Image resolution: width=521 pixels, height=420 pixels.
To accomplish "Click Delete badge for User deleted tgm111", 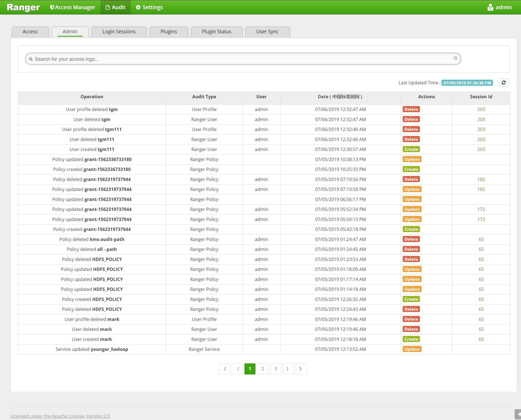I will point(411,139).
